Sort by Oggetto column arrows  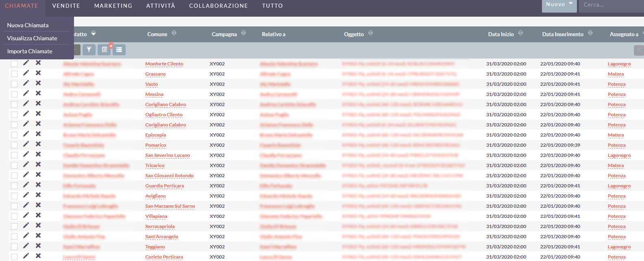[x=370, y=33]
